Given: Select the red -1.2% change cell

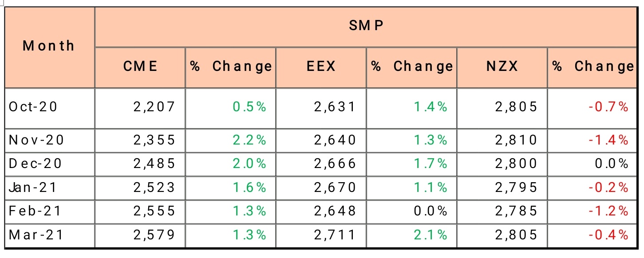Looking at the screenshot, I should tap(608, 211).
